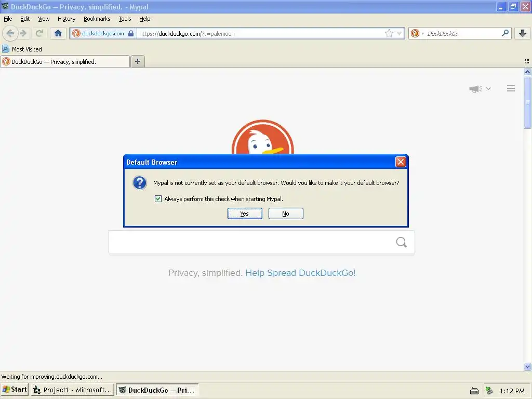
Task: Open the Help menu
Action: pyautogui.click(x=145, y=19)
